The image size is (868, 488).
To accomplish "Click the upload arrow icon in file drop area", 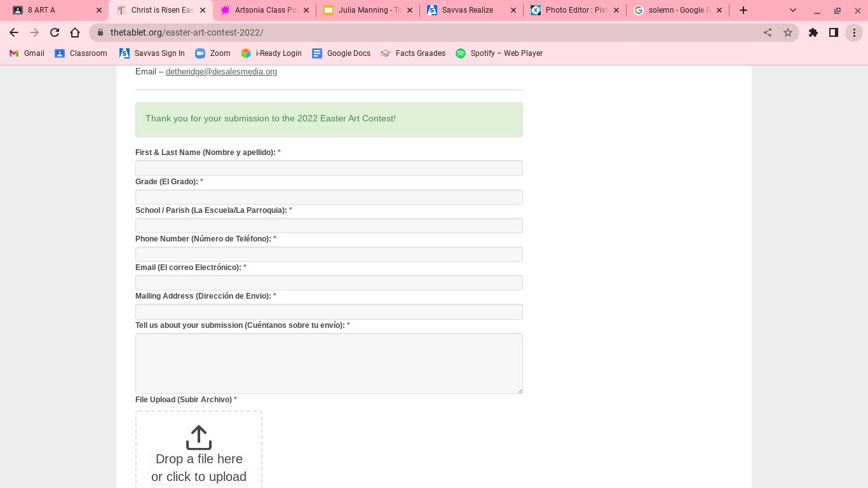I will coord(198,438).
